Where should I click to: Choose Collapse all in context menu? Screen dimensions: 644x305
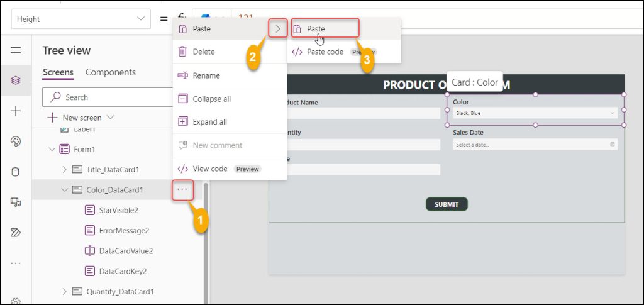[230, 99]
